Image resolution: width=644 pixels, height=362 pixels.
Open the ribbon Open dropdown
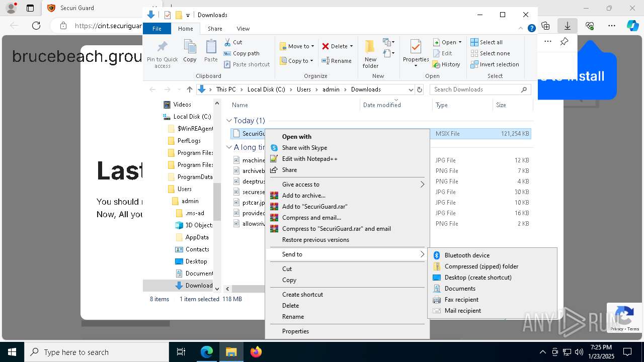447,42
